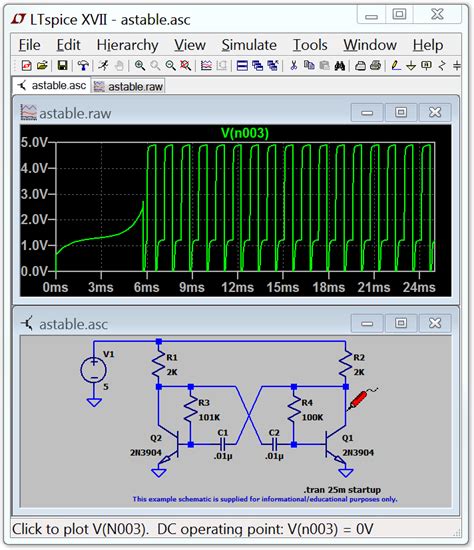The width and height of the screenshot is (474, 550).
Task: Click the Q1 2N3904 transistor
Action: point(336,445)
